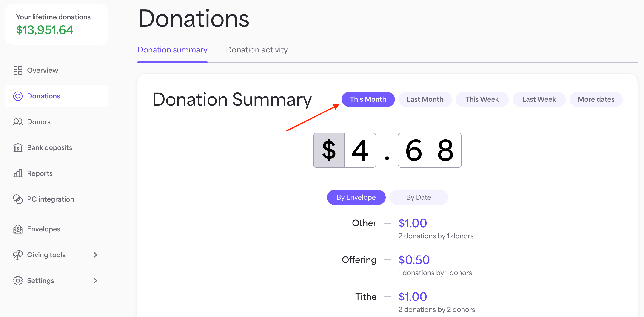Click the Reports bar chart icon
Viewport: 644px width, 317px height.
coord(18,173)
